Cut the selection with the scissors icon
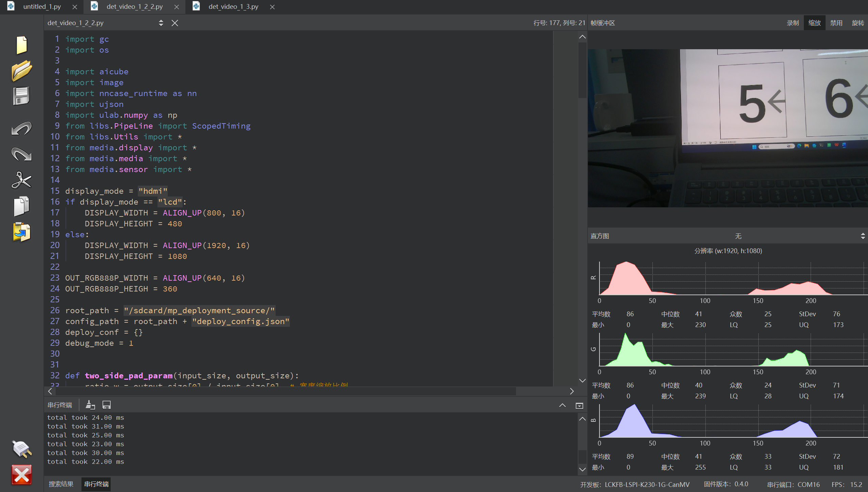Viewport: 868px width, 492px height. pos(22,180)
